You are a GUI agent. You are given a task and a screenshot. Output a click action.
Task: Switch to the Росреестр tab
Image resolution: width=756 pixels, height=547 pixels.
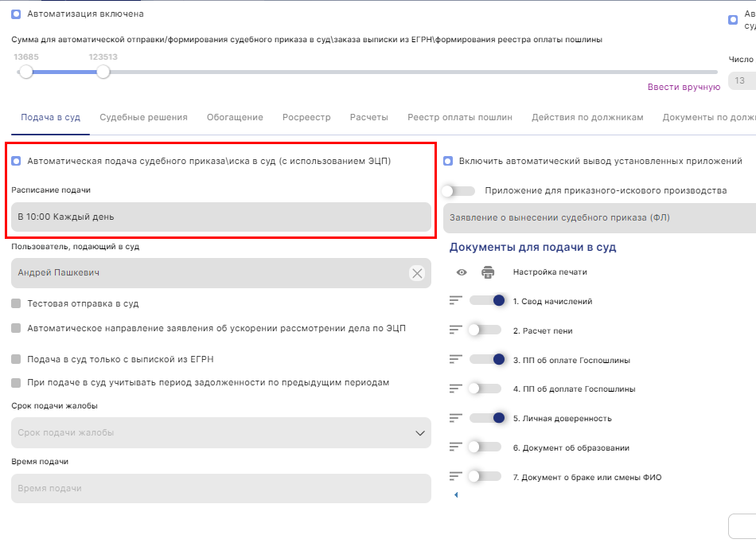pyautogui.click(x=306, y=117)
